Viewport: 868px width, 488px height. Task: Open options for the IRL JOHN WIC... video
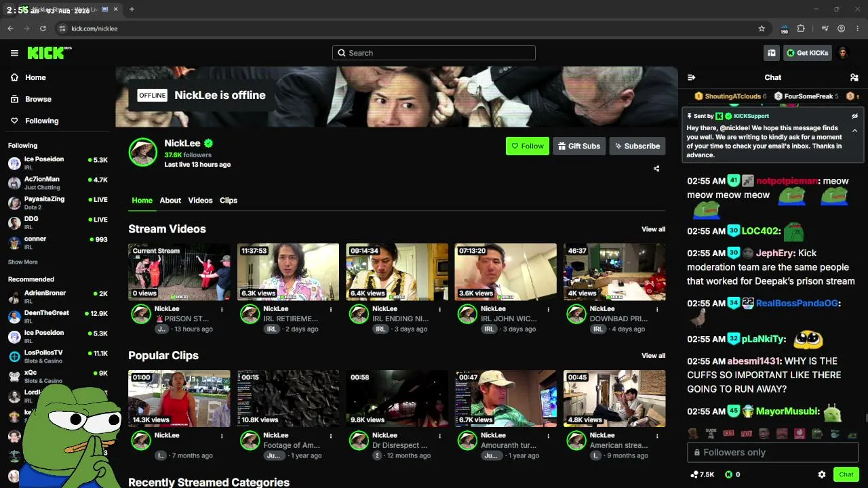coord(548,309)
